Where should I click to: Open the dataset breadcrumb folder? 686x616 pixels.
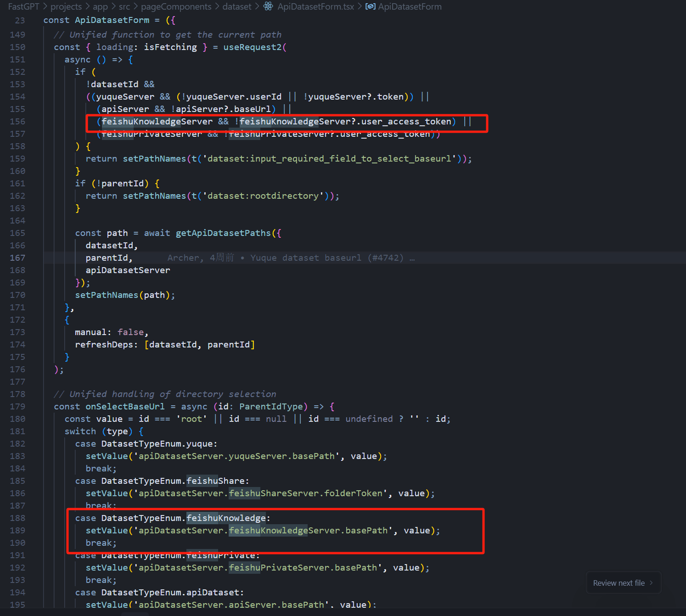(x=237, y=6)
